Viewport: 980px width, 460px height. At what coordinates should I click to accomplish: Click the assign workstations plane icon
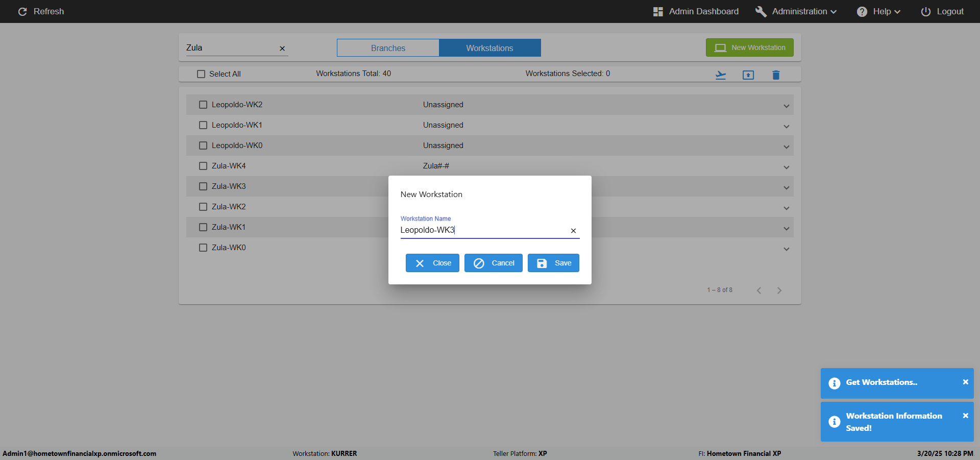pos(721,75)
